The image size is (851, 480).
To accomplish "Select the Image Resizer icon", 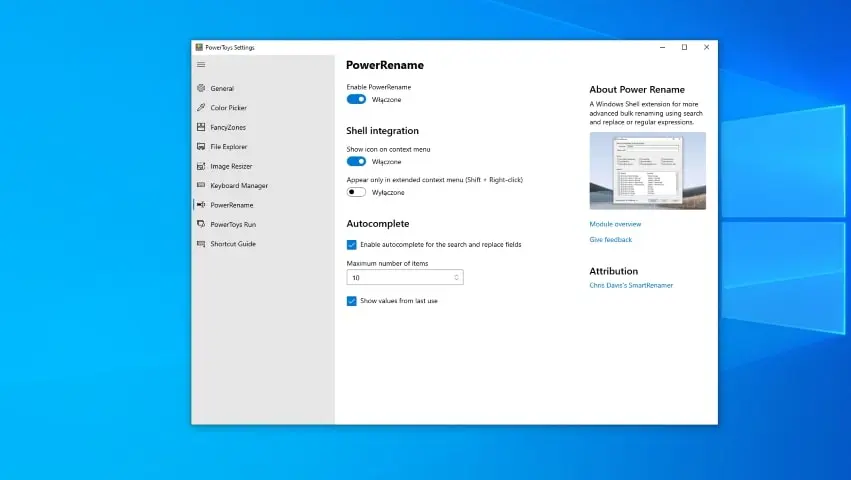I will tap(201, 166).
